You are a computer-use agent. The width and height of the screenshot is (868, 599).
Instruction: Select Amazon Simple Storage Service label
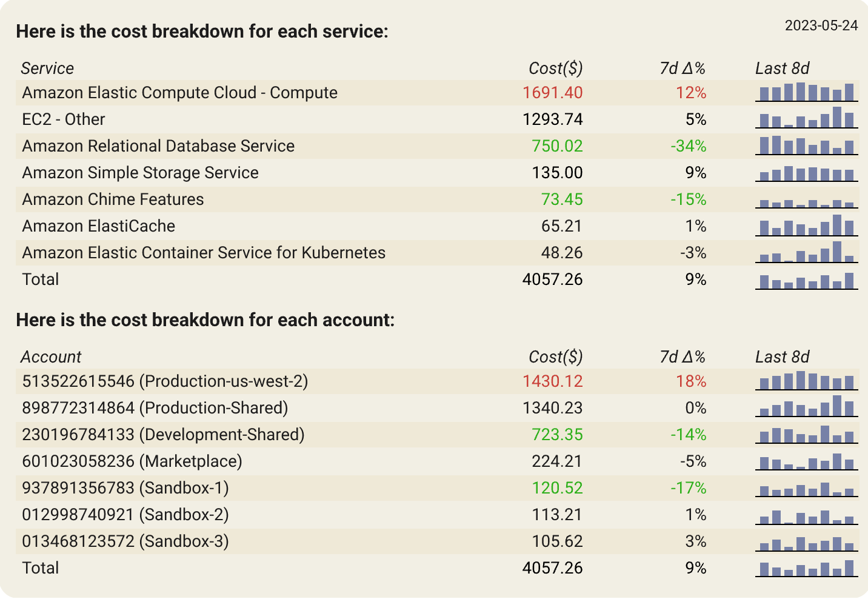point(141,173)
